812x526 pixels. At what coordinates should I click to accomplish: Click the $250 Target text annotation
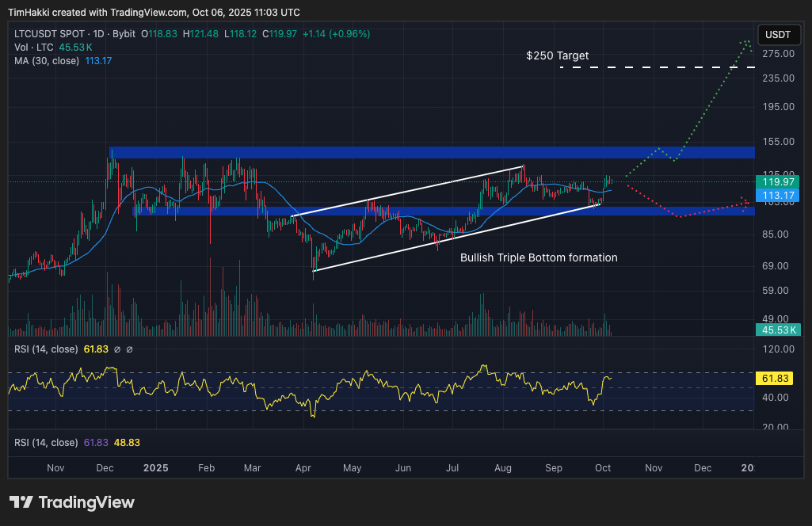pyautogui.click(x=558, y=56)
